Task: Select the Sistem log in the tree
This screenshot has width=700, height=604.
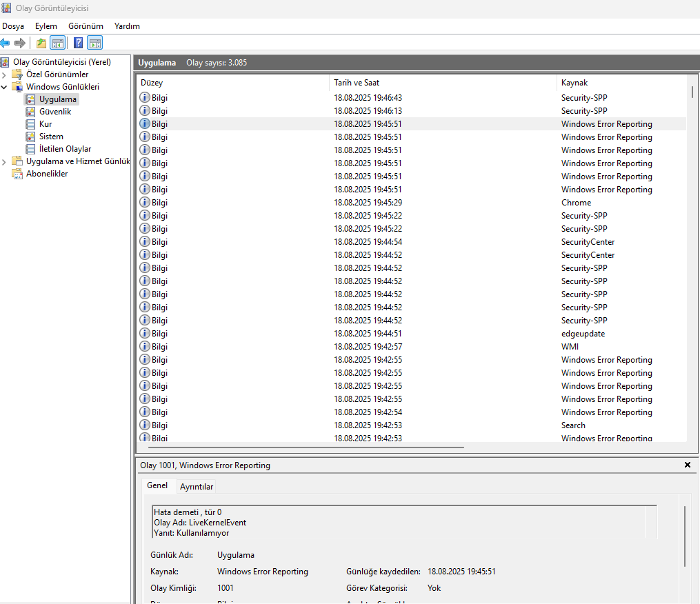Action: (x=51, y=137)
